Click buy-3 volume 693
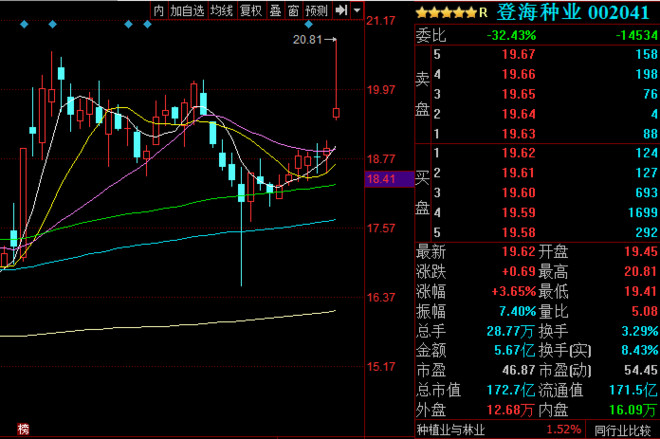660x439 pixels. (647, 193)
